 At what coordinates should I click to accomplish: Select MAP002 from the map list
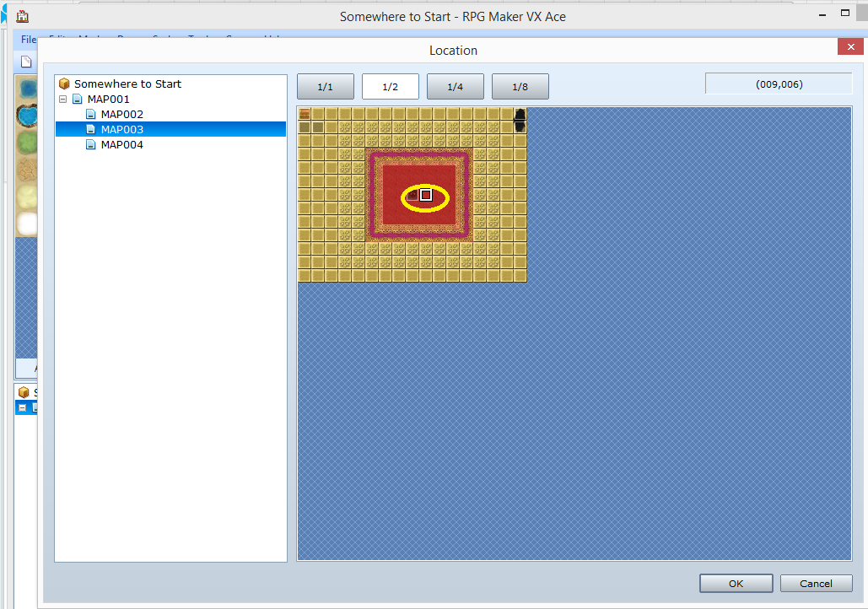click(121, 114)
